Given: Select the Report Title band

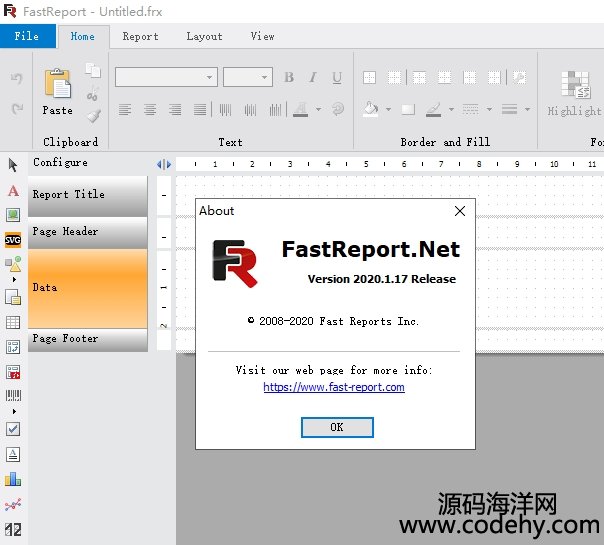Looking at the screenshot, I should pos(88,196).
